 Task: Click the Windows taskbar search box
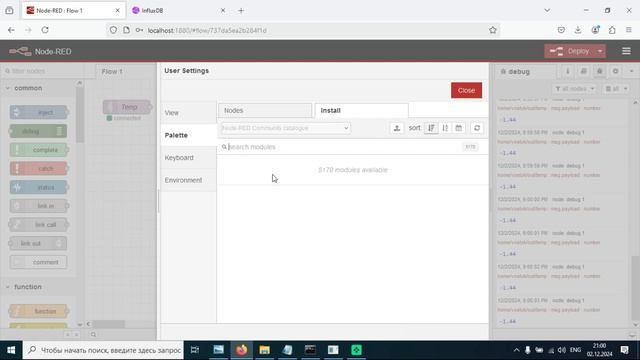coord(103,350)
